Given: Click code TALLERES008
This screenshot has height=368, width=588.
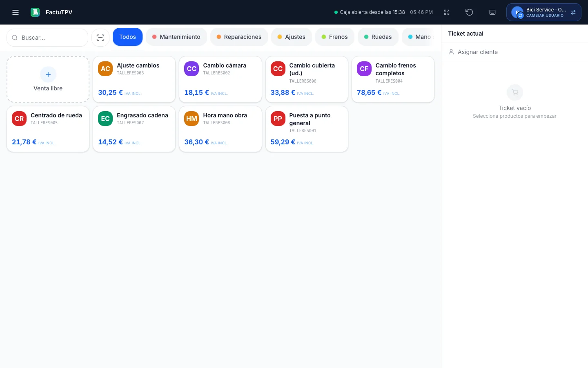Looking at the screenshot, I should [x=216, y=123].
